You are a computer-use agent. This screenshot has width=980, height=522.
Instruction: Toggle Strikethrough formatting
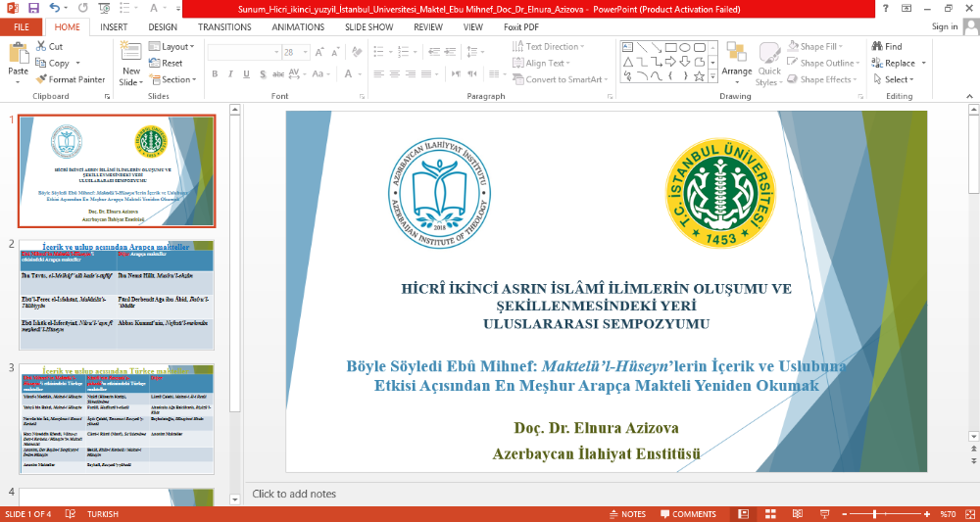(278, 73)
